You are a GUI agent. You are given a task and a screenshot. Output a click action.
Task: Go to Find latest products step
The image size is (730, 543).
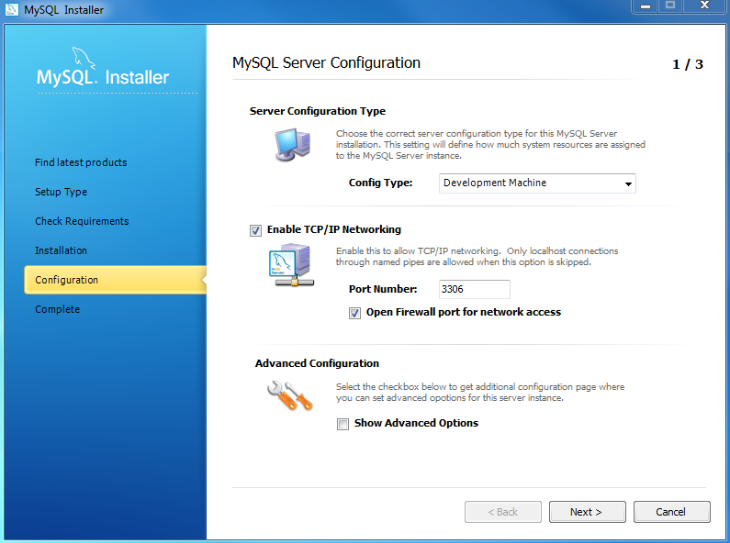coord(81,163)
